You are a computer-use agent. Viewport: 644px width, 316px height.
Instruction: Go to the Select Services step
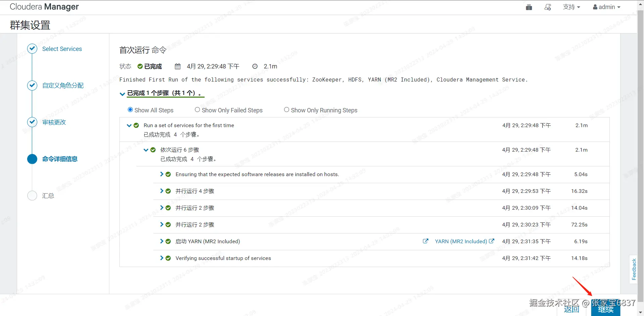click(x=62, y=49)
